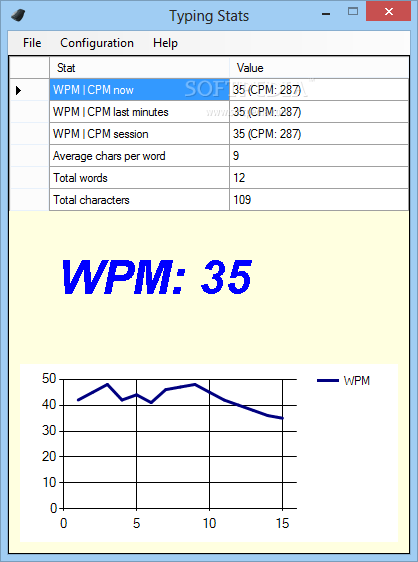The width and height of the screenshot is (418, 562).
Task: Select the 'Average chars per word' cell
Action: pos(139,156)
